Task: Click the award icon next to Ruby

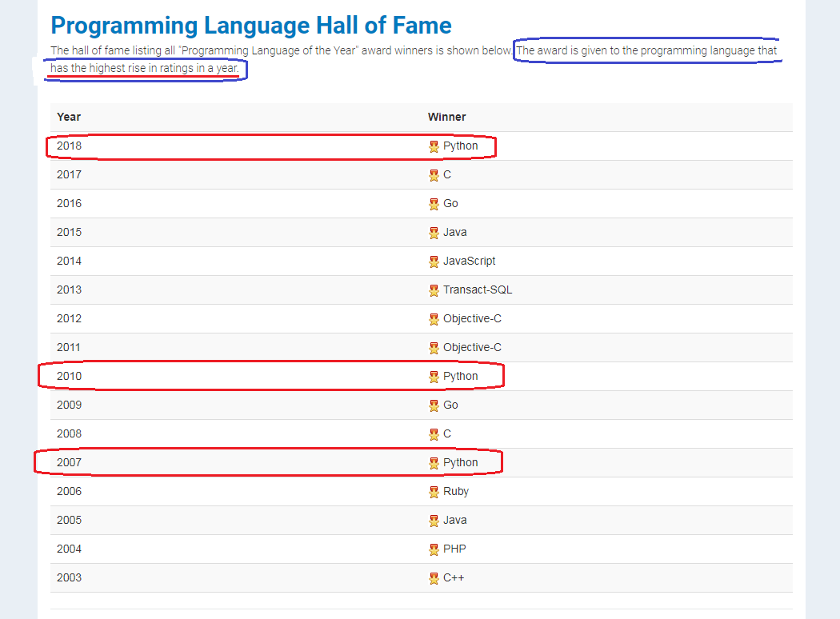Action: click(x=434, y=492)
